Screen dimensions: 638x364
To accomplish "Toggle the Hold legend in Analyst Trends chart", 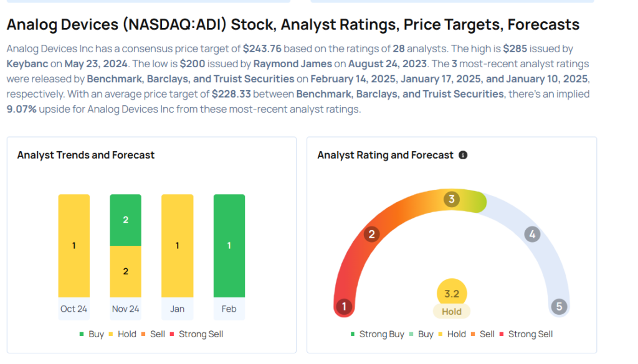I will pyautogui.click(x=122, y=334).
